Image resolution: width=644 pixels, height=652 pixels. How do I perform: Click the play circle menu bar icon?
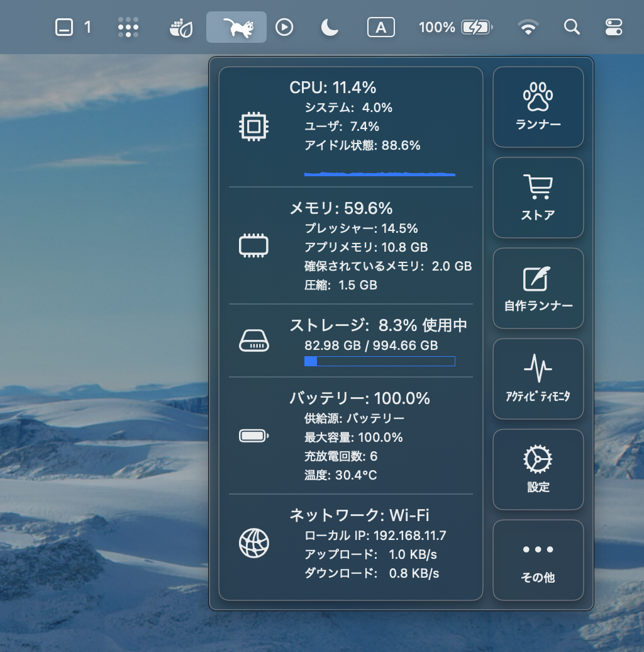284,28
